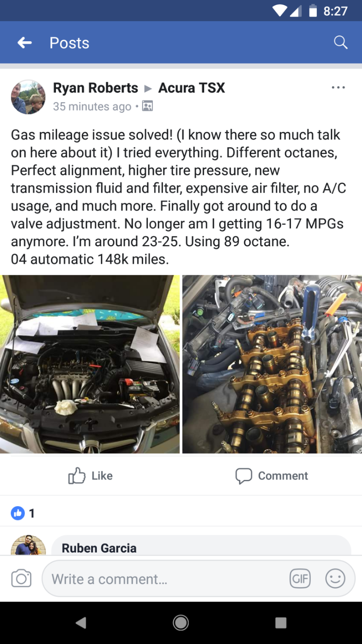Go to the Acura TSX group
362x644 pixels.
[x=191, y=88]
